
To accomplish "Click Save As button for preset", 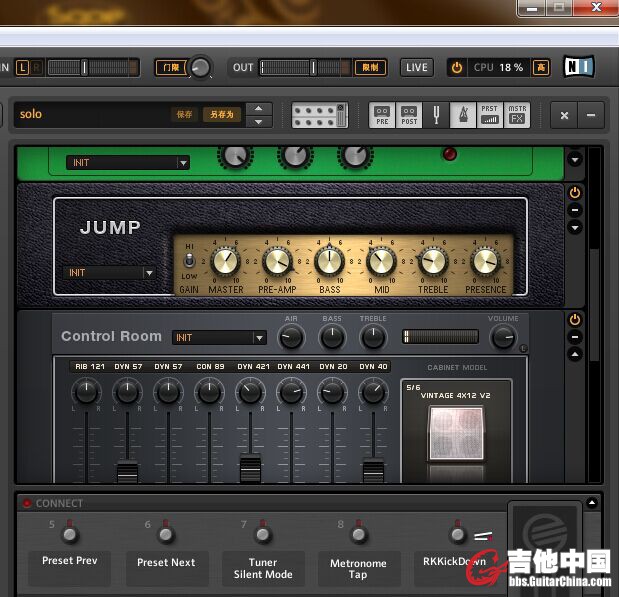I will [x=221, y=115].
